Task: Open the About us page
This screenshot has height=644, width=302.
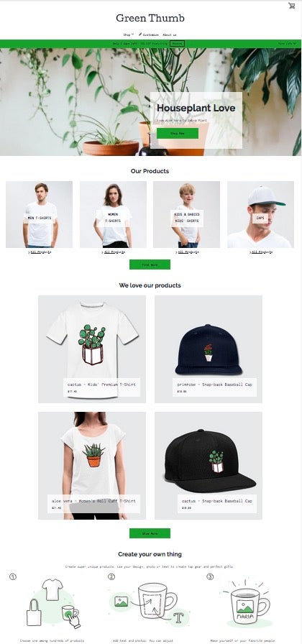Action: 169,34
